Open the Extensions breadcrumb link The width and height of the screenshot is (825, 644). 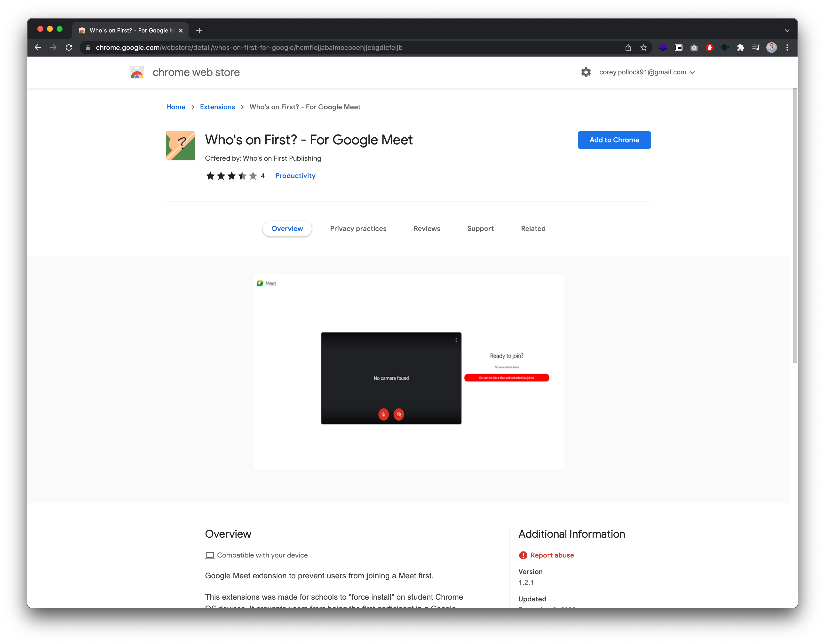(x=217, y=107)
